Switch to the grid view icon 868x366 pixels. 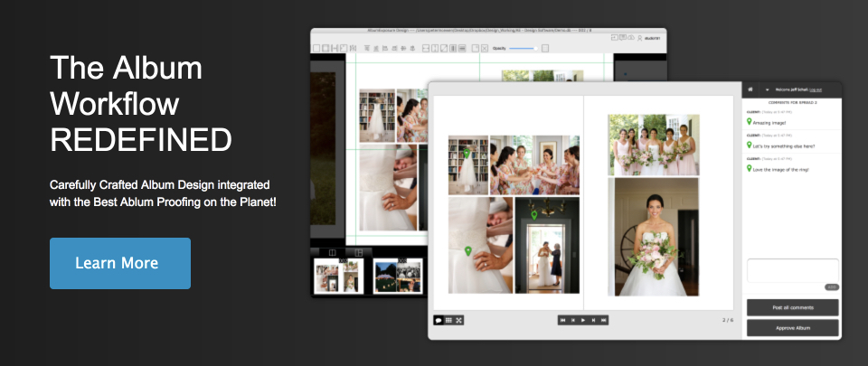point(448,320)
